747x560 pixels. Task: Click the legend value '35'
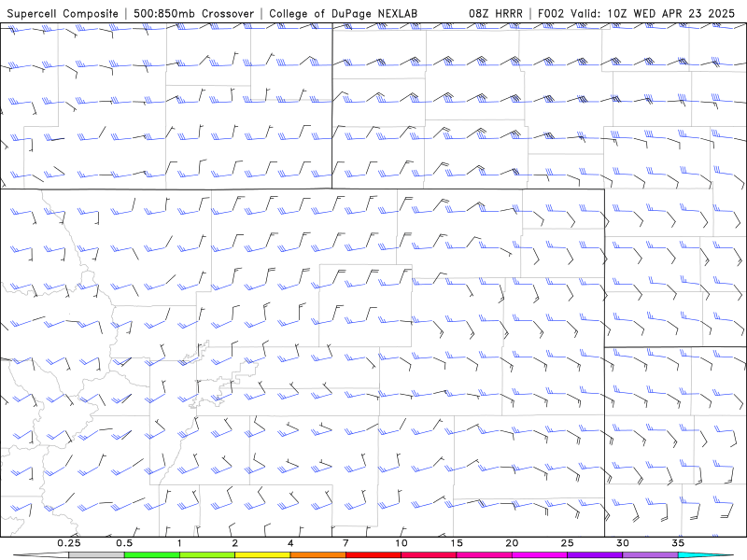[678, 543]
